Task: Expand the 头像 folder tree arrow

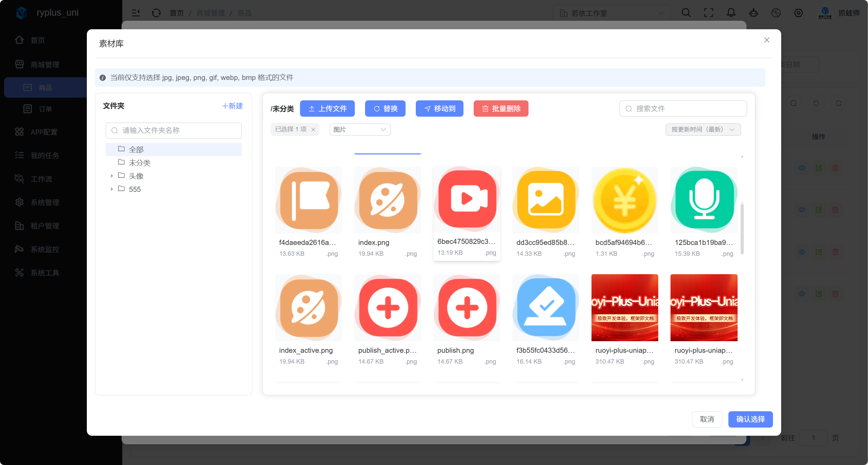Action: point(112,176)
